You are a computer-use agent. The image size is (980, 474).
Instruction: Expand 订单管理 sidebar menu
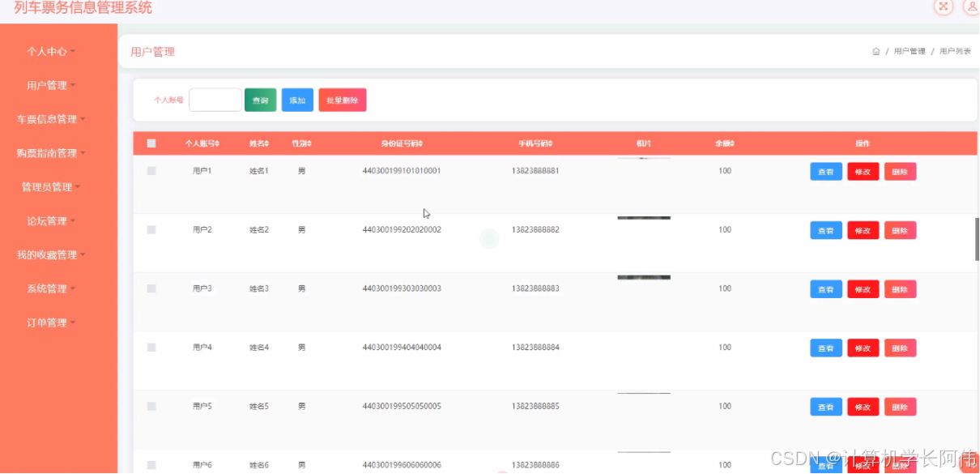(x=51, y=322)
